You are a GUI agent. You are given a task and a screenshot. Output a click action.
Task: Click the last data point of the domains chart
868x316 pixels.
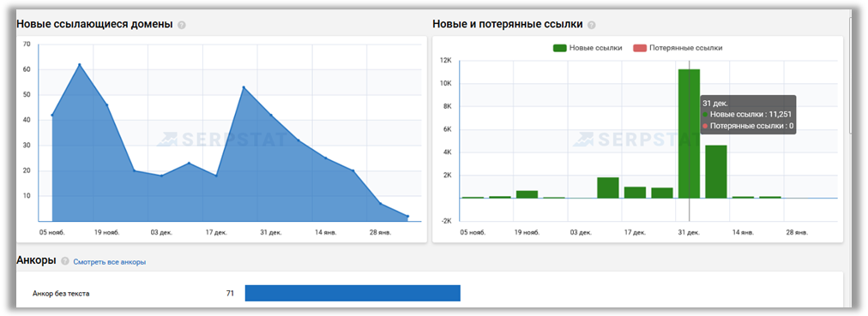click(x=408, y=216)
